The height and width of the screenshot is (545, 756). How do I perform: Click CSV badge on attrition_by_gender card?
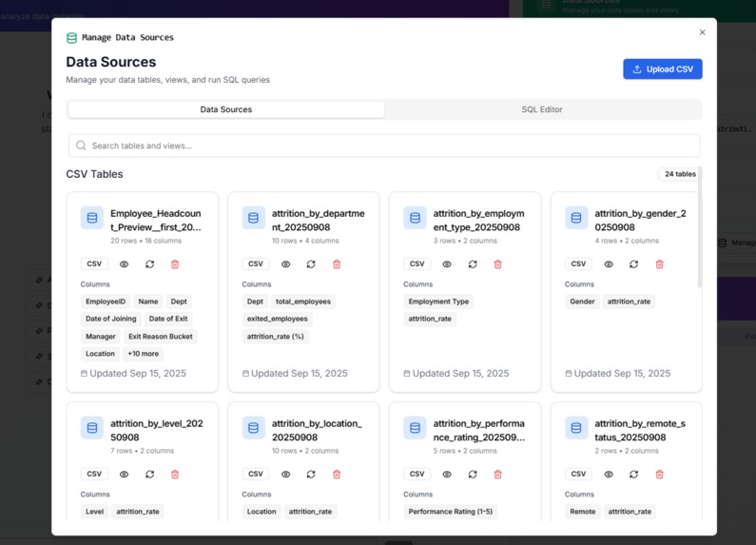tap(578, 263)
